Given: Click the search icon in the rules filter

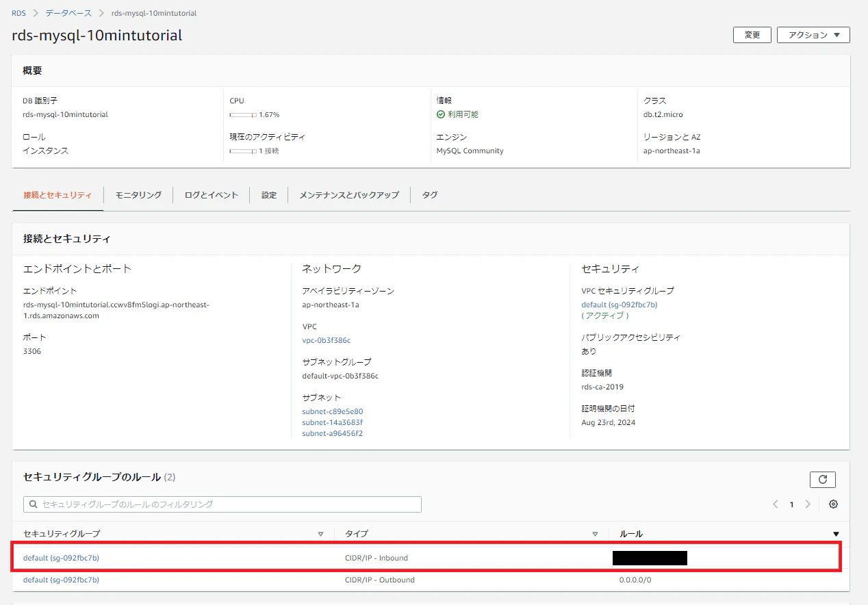Looking at the screenshot, I should pyautogui.click(x=33, y=504).
